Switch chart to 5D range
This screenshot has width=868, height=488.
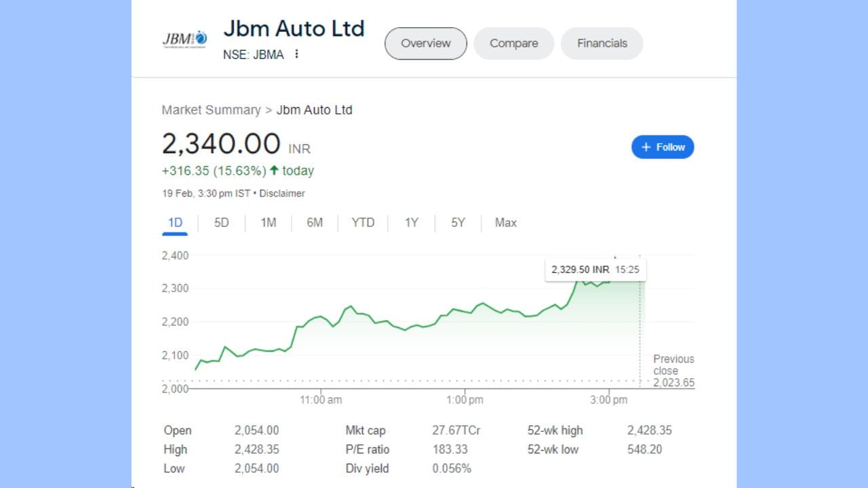coord(222,223)
